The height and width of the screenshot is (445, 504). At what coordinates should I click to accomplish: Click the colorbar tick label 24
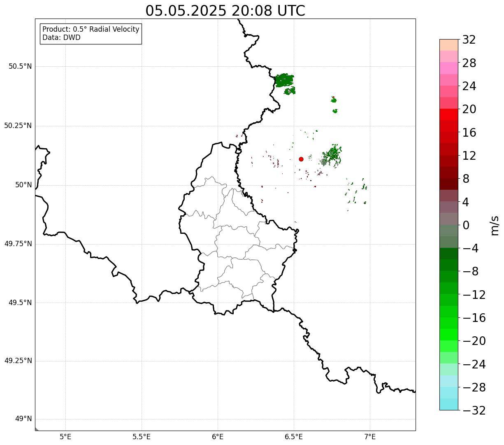click(469, 86)
